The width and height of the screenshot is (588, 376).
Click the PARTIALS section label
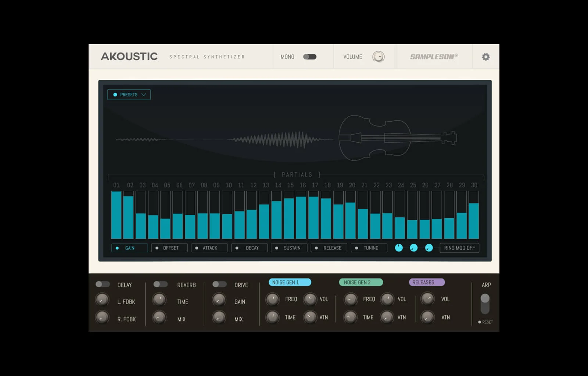pos(297,174)
